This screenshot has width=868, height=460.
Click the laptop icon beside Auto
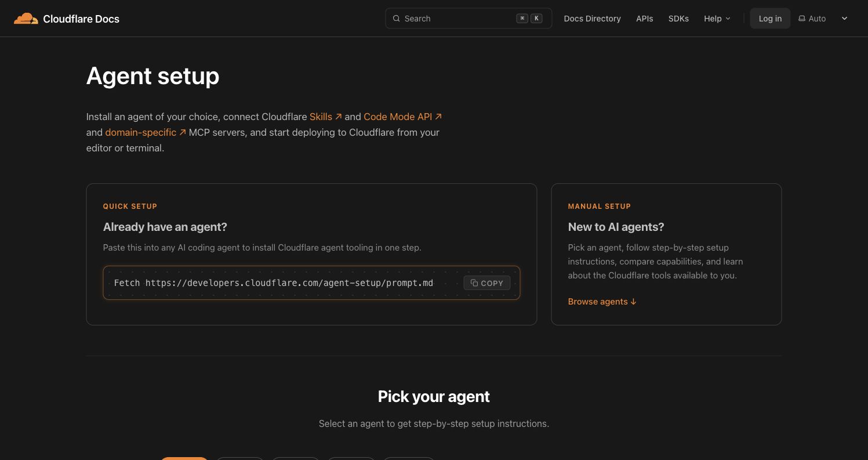pos(802,19)
